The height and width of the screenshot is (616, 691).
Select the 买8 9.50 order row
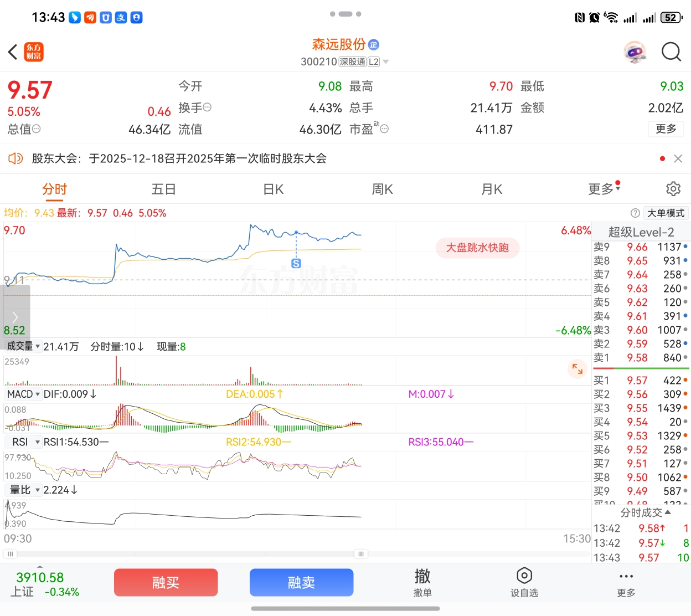pos(641,477)
